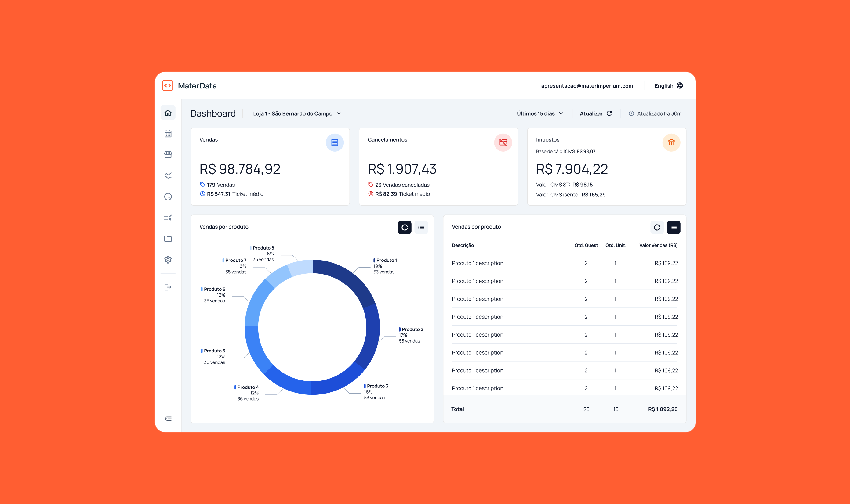Screen dimensions: 850x504
Task: Toggle the sidebar collapse control at the bottom
Action: tap(168, 419)
